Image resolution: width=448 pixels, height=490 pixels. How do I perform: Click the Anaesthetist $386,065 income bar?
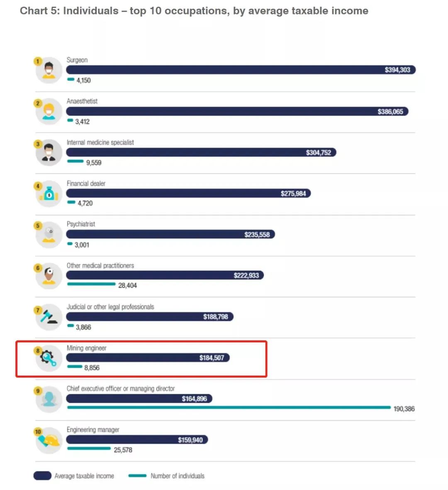coord(237,112)
